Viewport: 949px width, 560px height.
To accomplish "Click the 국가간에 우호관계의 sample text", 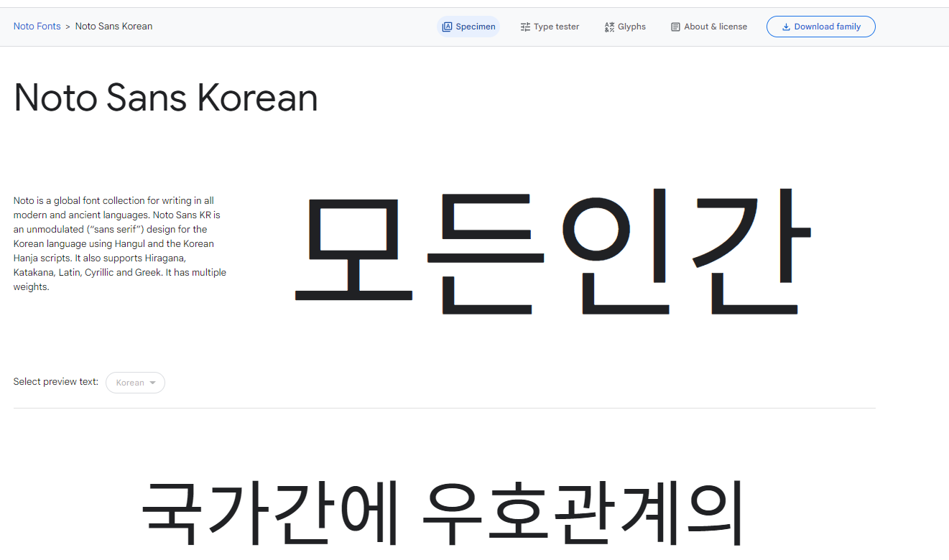I will pos(443,513).
